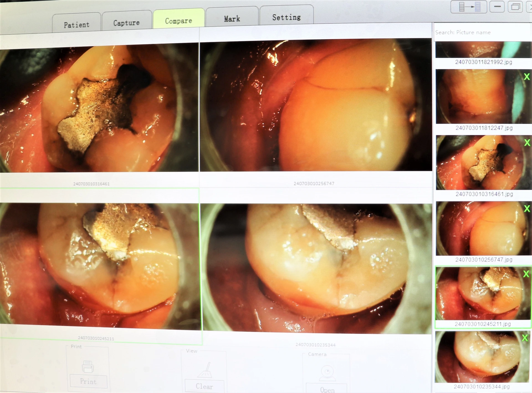Select the top-left comparison image 240703010316461
Screen dimensions: 532x393
[x=99, y=108]
